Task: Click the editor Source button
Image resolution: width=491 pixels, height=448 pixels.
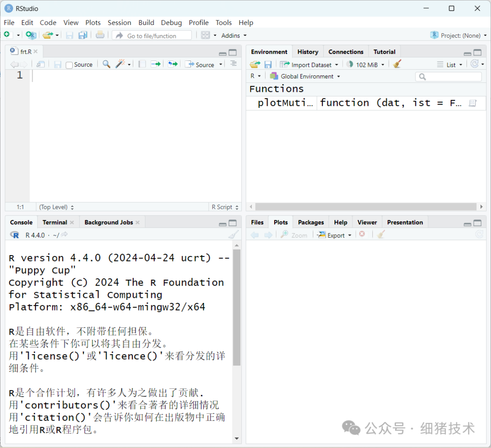Action: point(200,65)
